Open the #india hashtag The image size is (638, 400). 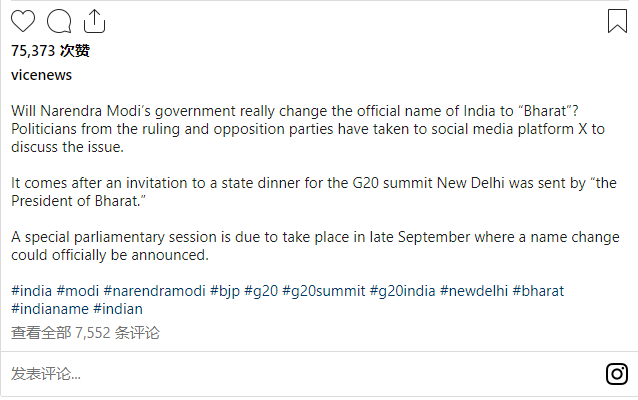[x=31, y=291]
